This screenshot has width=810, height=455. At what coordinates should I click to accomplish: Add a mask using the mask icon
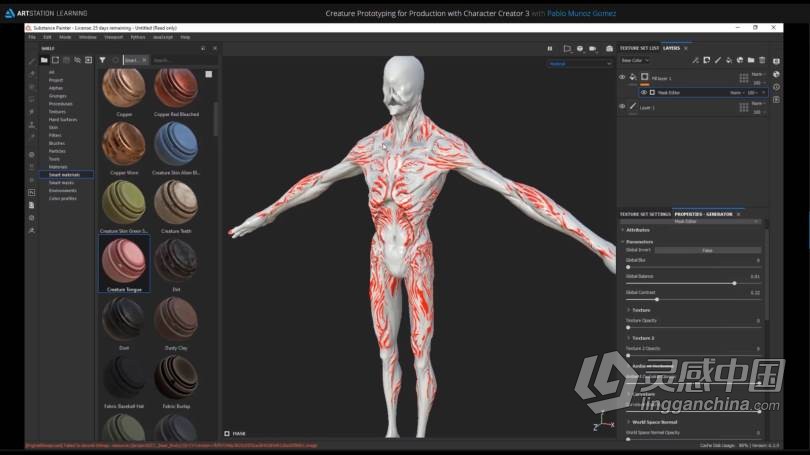tap(707, 60)
